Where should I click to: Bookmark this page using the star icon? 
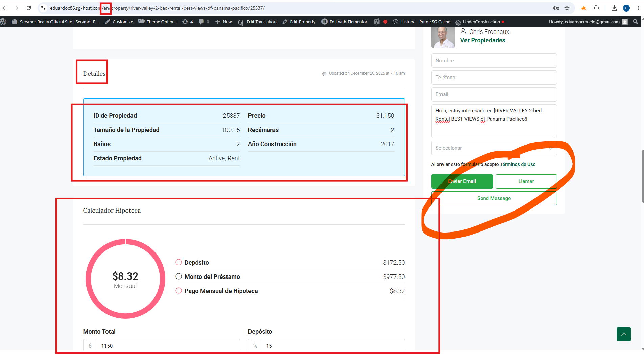(567, 8)
